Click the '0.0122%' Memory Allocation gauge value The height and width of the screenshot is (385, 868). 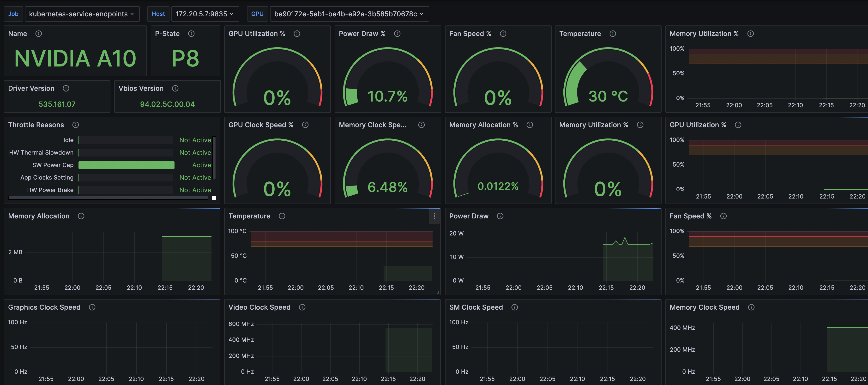(x=498, y=186)
